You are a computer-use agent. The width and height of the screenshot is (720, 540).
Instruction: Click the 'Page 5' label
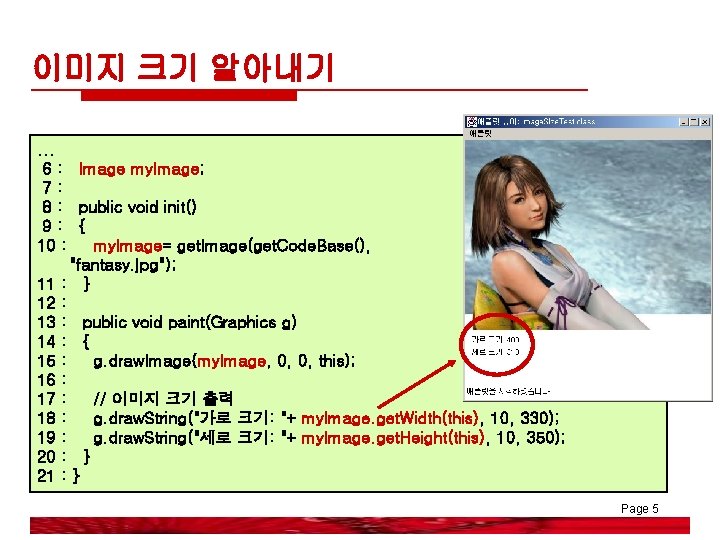[640, 508]
